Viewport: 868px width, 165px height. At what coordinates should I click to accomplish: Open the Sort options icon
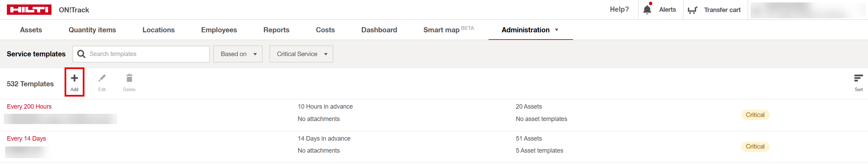858,78
